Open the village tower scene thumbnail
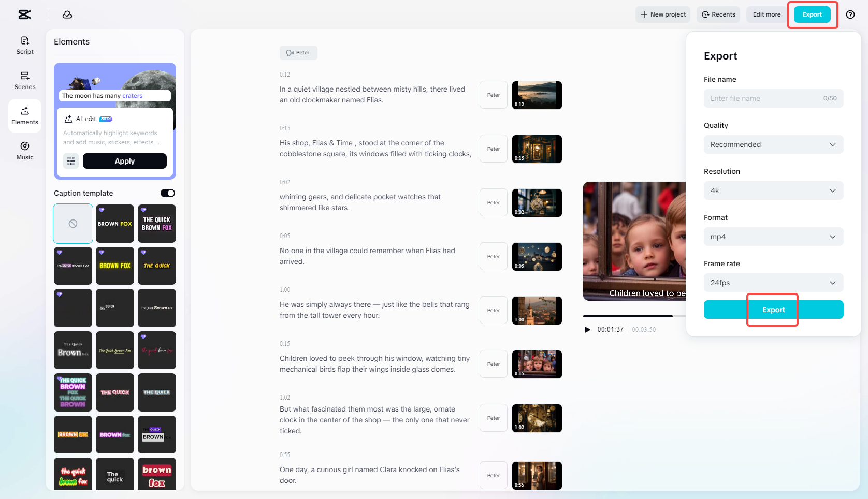The height and width of the screenshot is (499, 868). pyautogui.click(x=537, y=311)
